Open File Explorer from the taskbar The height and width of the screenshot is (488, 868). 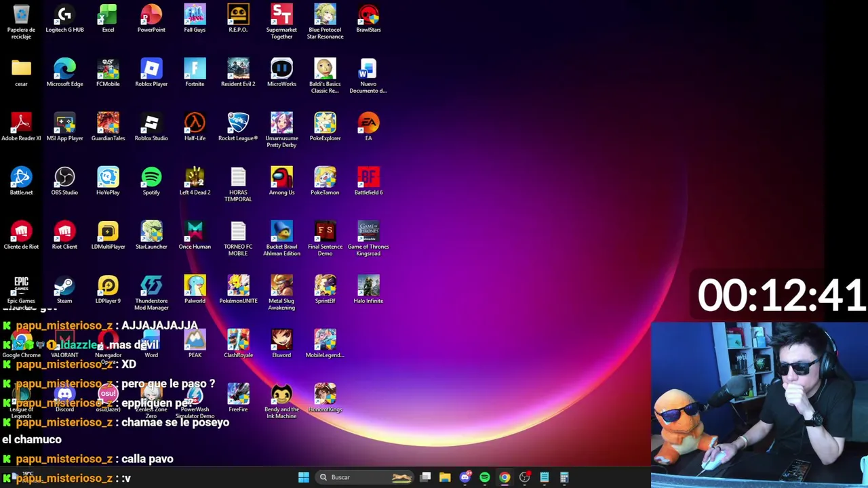coord(445,477)
